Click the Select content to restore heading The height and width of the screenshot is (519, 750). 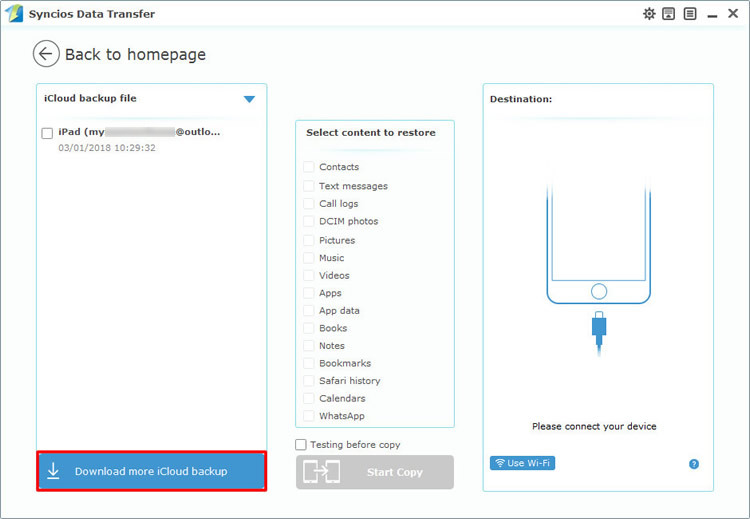tap(371, 133)
